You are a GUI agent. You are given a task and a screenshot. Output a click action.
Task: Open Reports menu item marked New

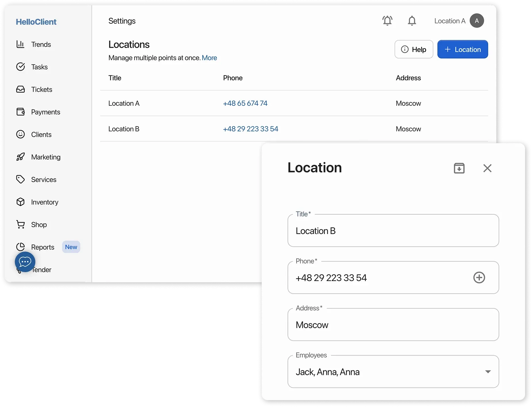click(43, 247)
